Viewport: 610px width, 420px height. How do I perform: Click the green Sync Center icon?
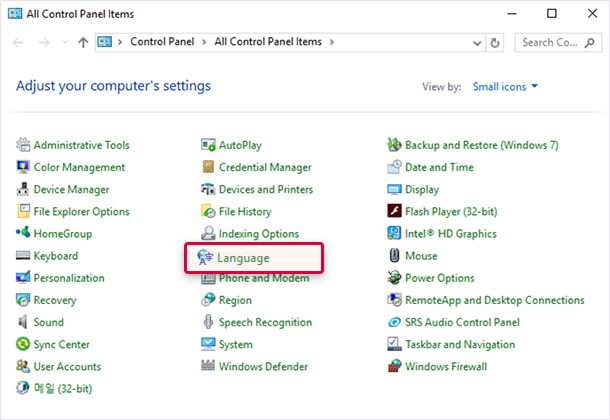pyautogui.click(x=23, y=344)
